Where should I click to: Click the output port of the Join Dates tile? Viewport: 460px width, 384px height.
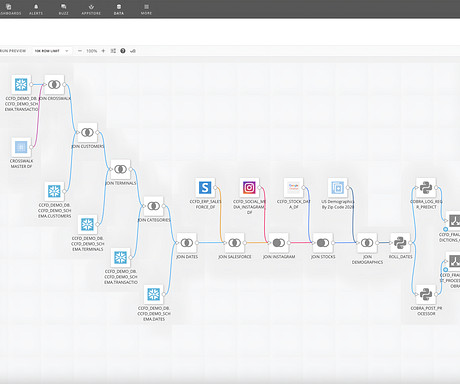197,243
